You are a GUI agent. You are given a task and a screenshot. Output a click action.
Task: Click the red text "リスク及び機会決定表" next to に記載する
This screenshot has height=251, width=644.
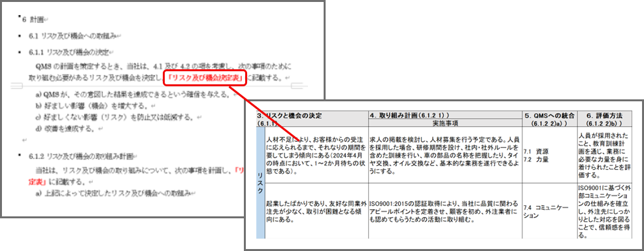coord(205,78)
